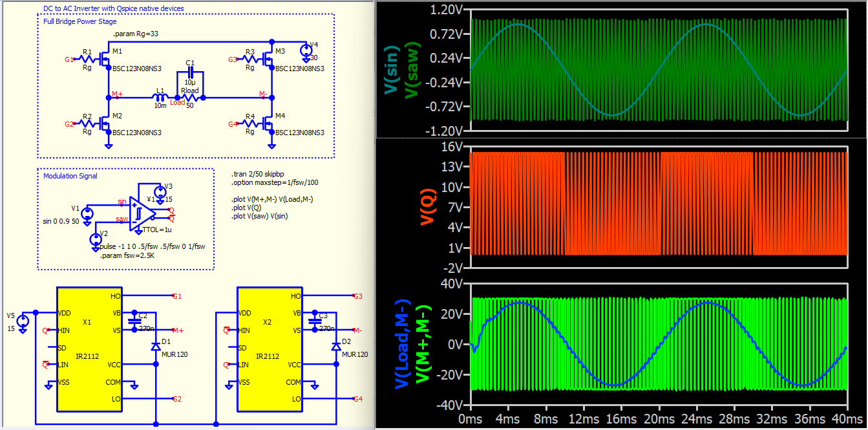Select the V5 15V supply source
The width and height of the screenshot is (868, 430).
[x=23, y=321]
